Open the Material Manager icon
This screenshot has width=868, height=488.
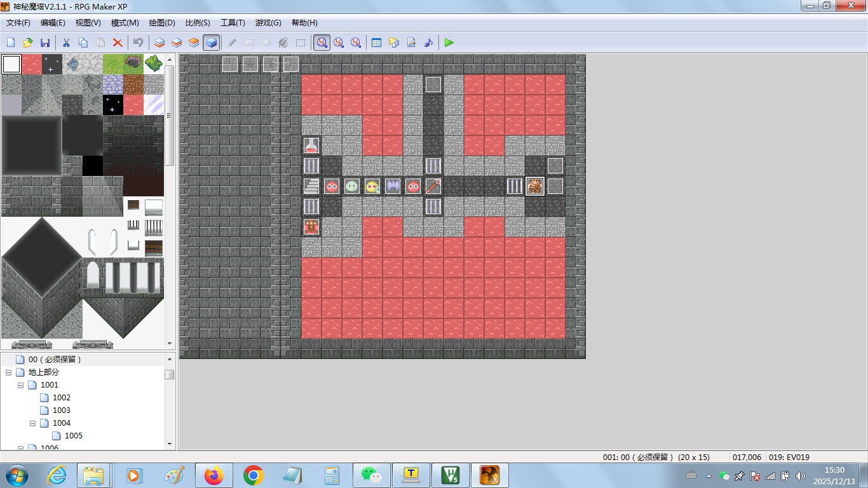point(393,43)
